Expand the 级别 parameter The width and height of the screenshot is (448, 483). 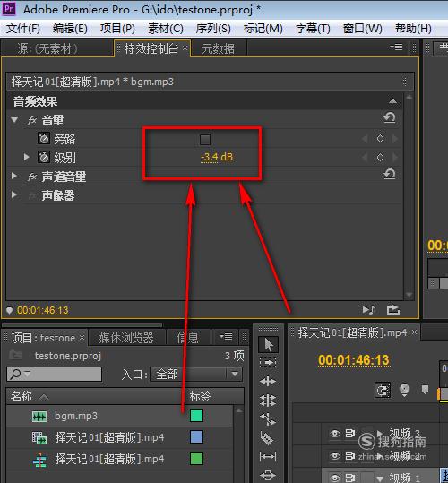(x=27, y=157)
